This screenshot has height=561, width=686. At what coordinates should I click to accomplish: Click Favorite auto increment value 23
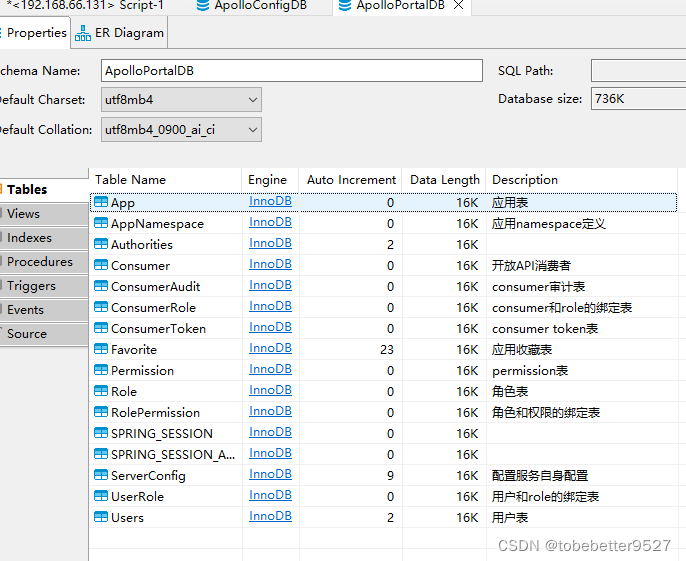point(387,350)
